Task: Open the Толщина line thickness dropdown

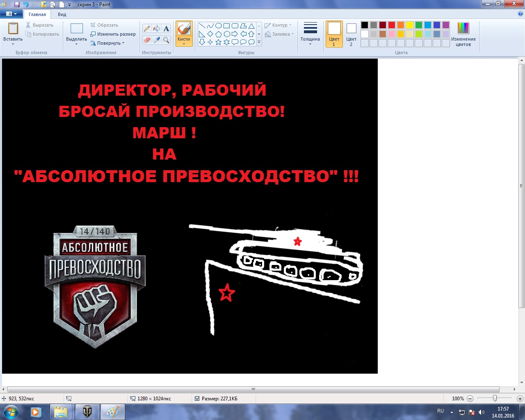Action: coord(310,34)
